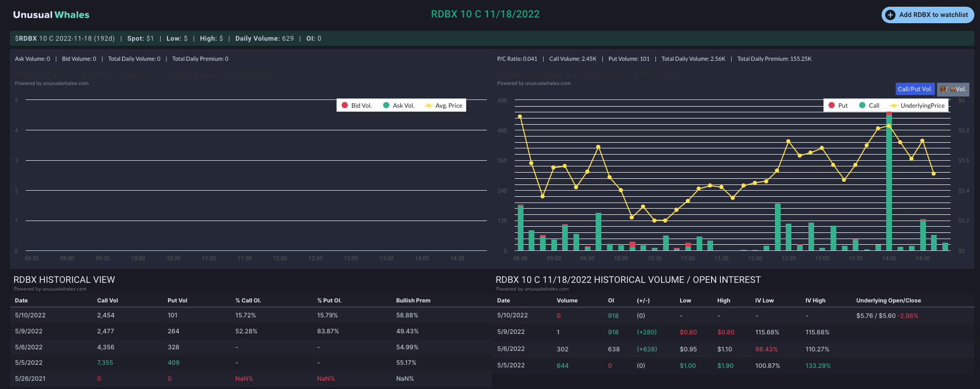Click the Volume header in the open interest table
This screenshot has height=389, width=980.
[567, 300]
